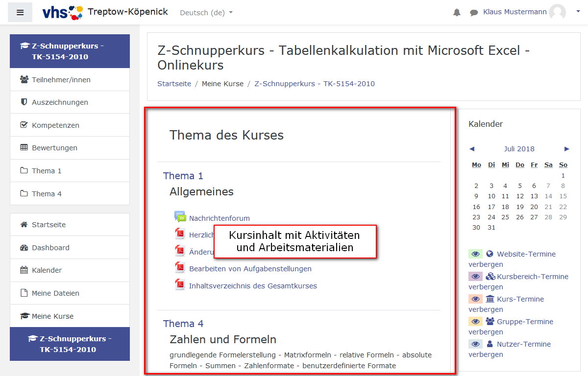Click the Zahlen und Formeln section title
Image resolution: width=588 pixels, height=376 pixels.
(x=223, y=339)
